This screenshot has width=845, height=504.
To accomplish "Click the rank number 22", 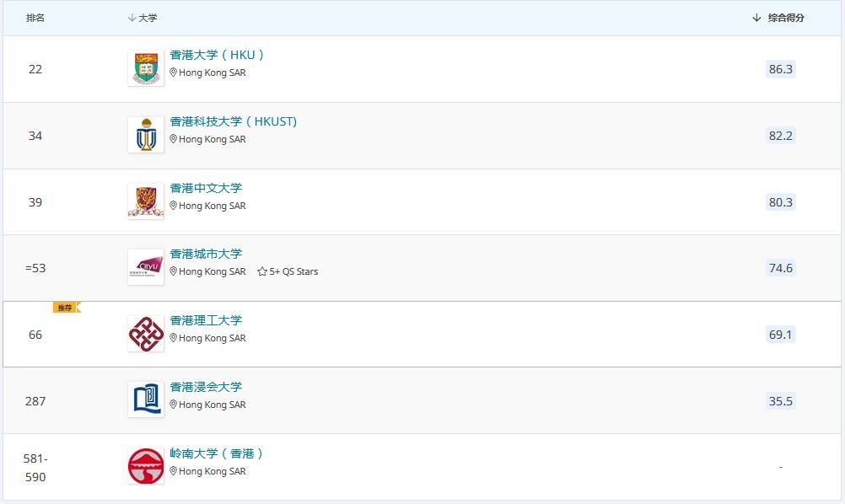I will pyautogui.click(x=35, y=69).
